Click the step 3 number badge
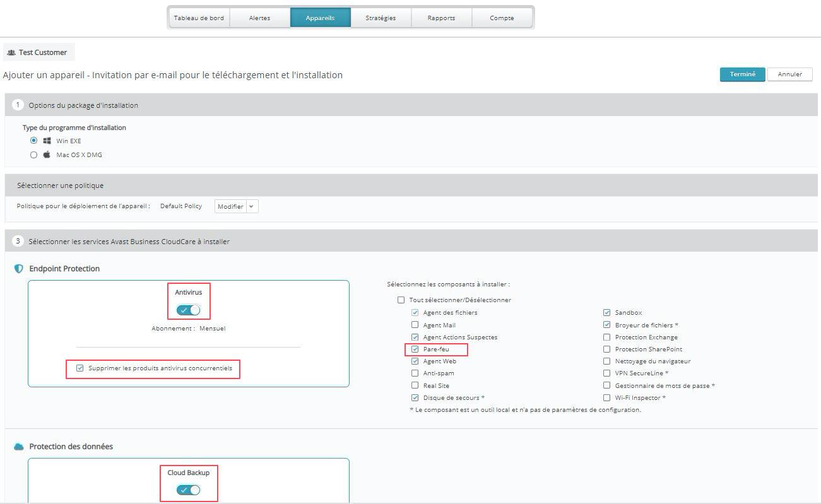Image resolution: width=821 pixels, height=504 pixels. (x=18, y=241)
